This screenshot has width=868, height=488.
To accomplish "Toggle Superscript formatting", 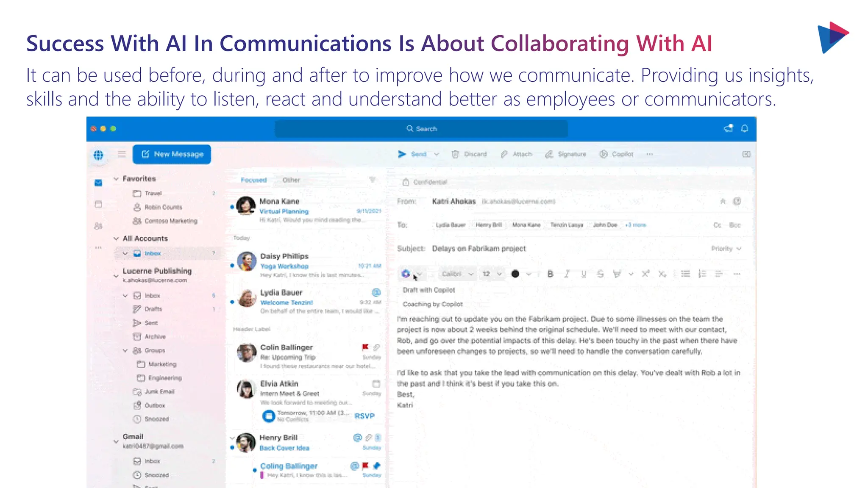I will click(645, 274).
